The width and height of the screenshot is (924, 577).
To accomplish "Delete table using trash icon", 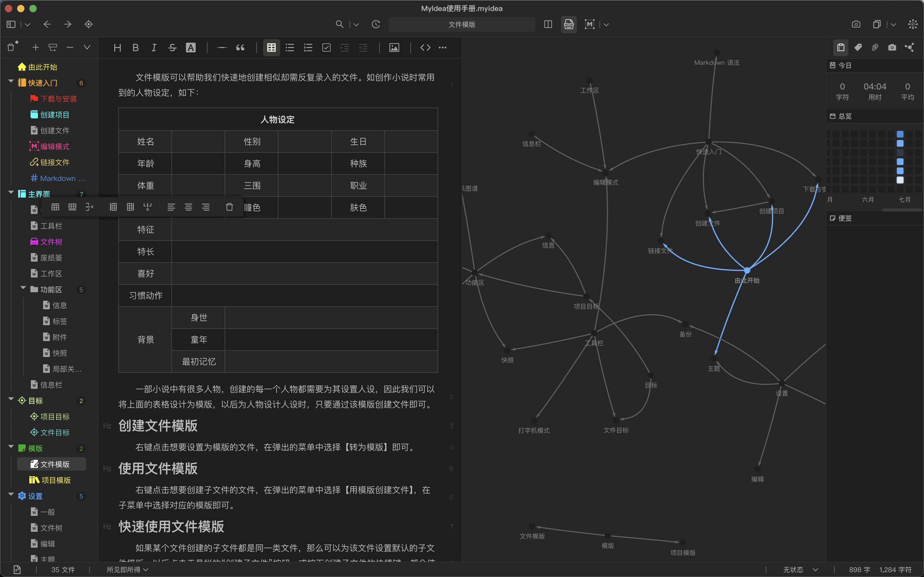I will (x=229, y=207).
